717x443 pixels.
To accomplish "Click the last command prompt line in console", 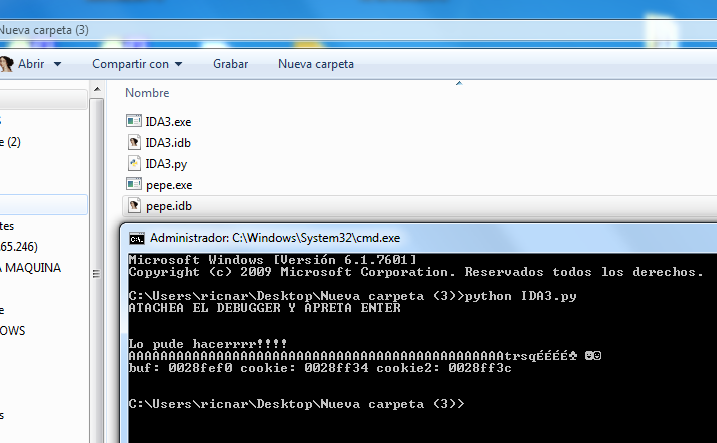I will 297,405.
